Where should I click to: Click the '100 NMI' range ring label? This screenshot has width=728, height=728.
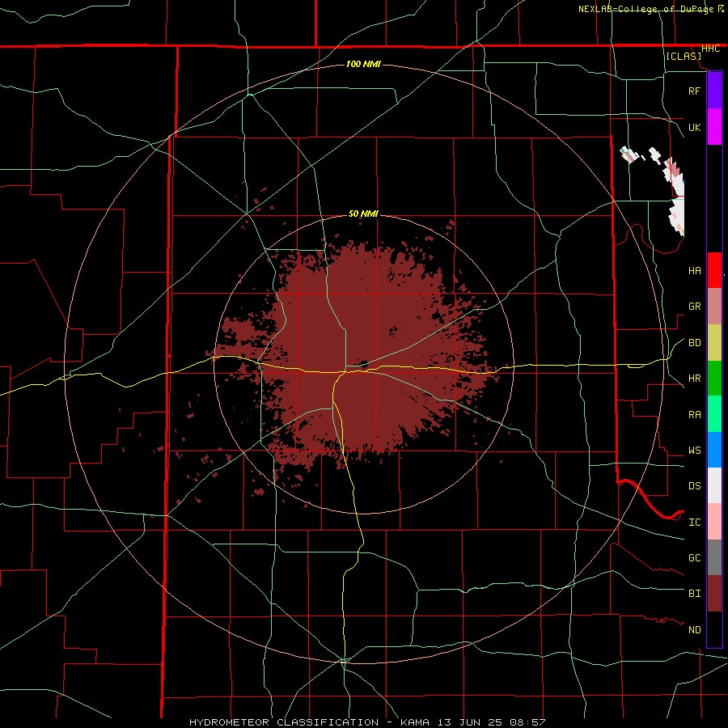363,64
